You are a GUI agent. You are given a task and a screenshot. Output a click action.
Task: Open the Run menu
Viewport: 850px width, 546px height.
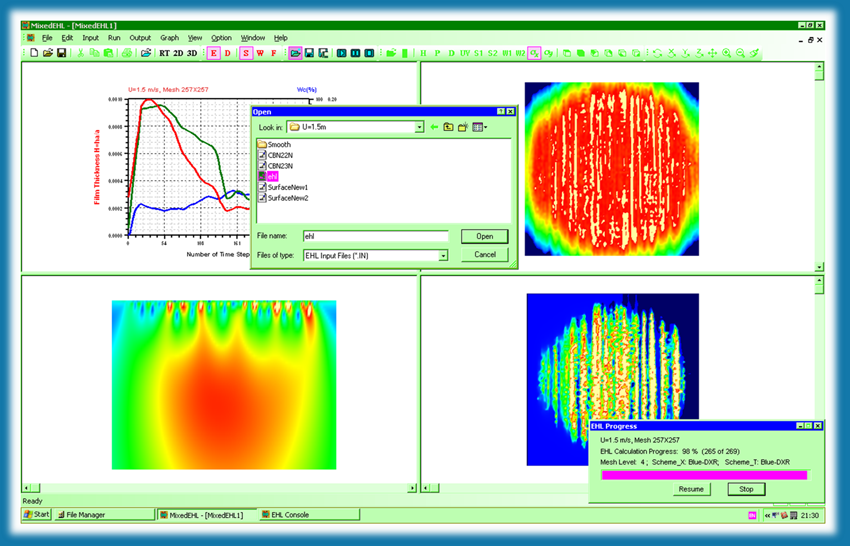pyautogui.click(x=114, y=38)
